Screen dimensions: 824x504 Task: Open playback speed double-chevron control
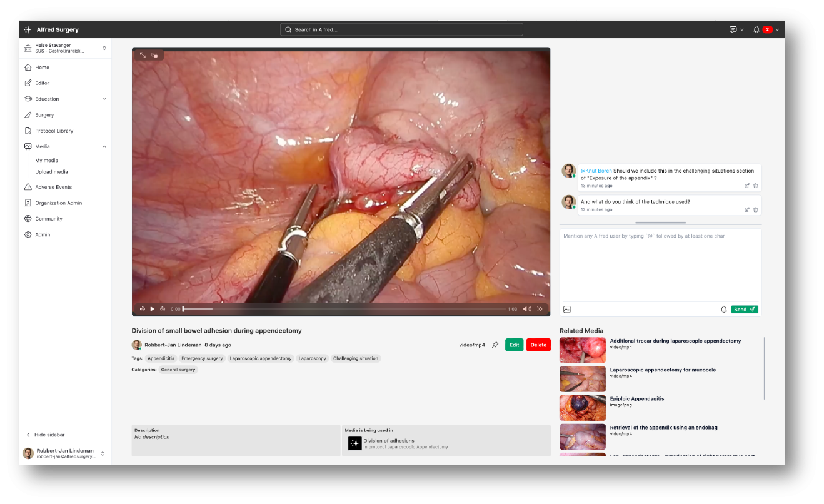coord(540,309)
